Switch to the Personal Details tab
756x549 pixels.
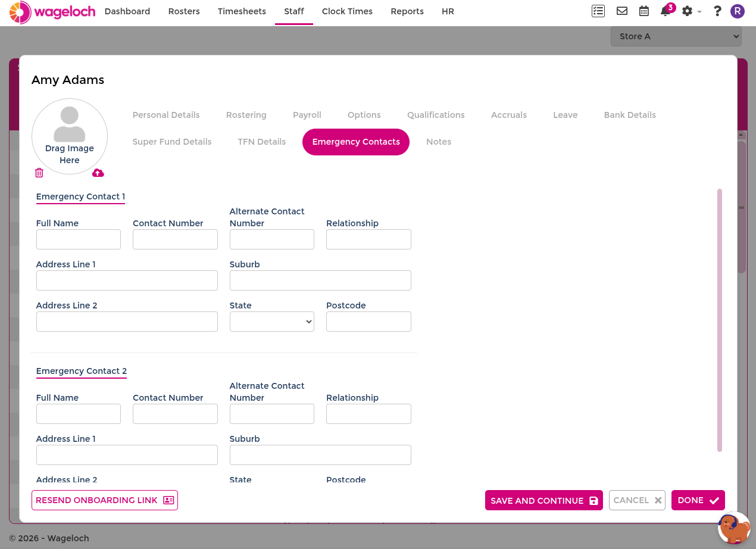[x=166, y=115]
